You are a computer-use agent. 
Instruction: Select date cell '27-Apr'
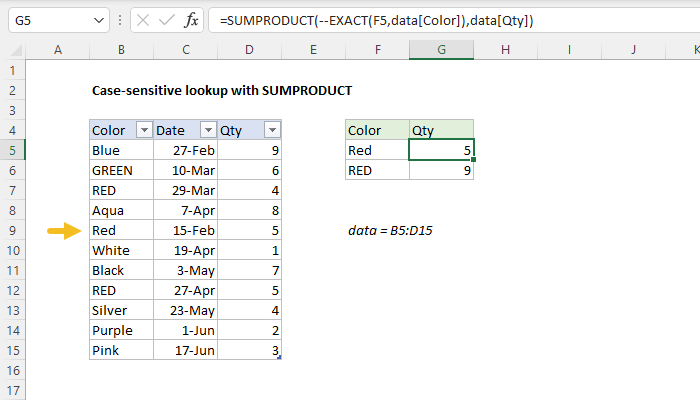pyautogui.click(x=186, y=291)
